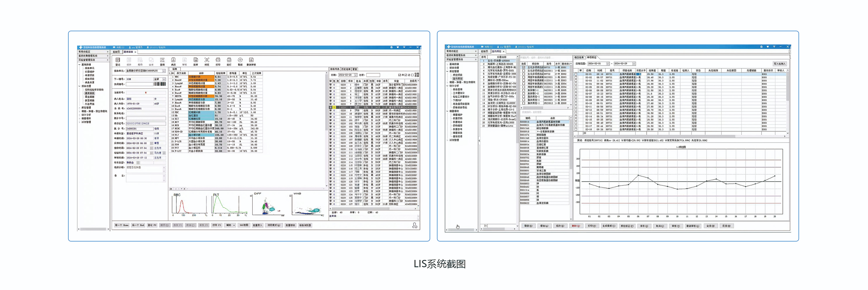Image resolution: width=868 pixels, height=290 pixels.
Task: Collapse 基础数据 tree node in left window
Action: coord(79,64)
